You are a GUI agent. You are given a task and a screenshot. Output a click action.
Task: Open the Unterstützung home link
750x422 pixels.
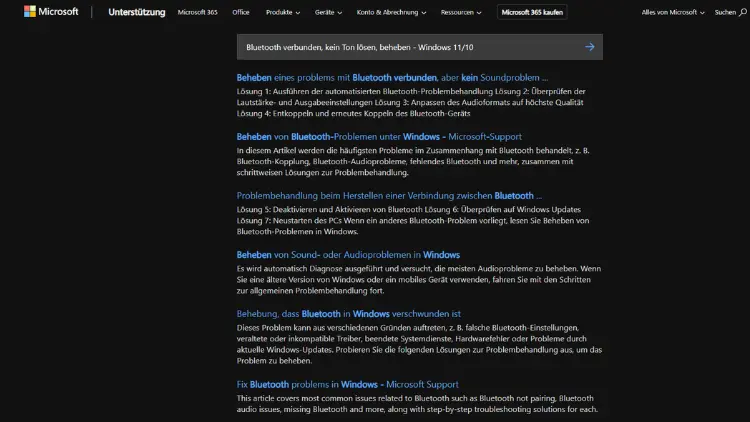click(x=137, y=12)
